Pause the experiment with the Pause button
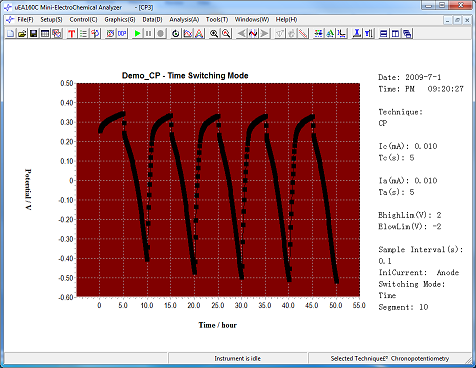 (x=149, y=33)
